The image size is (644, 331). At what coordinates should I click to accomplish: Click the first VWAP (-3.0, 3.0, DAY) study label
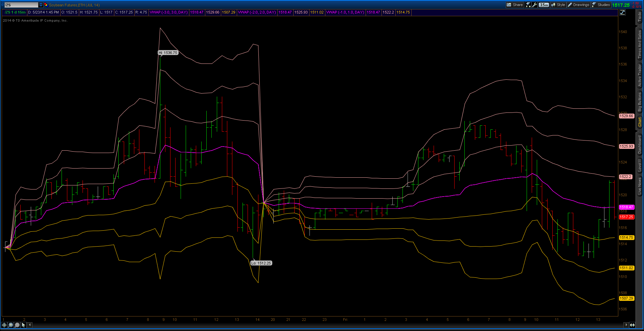[x=168, y=12]
